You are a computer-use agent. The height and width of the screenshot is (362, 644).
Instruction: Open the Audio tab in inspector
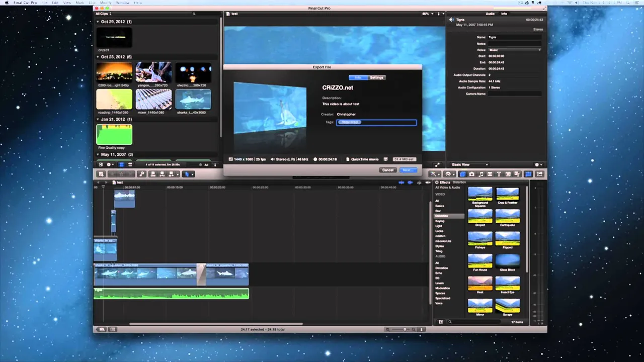(x=490, y=14)
